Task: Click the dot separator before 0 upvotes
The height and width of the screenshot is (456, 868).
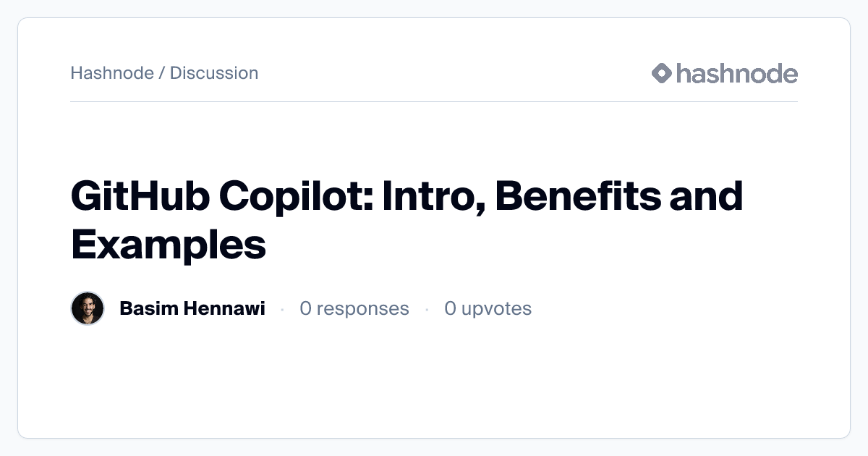Action: 427,310
